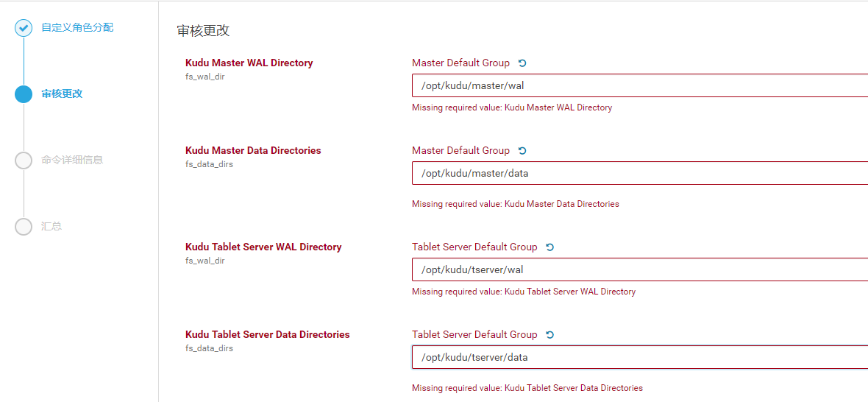868x402 pixels.
Task: Click the 命令详细信息 step circle
Action: tap(24, 161)
